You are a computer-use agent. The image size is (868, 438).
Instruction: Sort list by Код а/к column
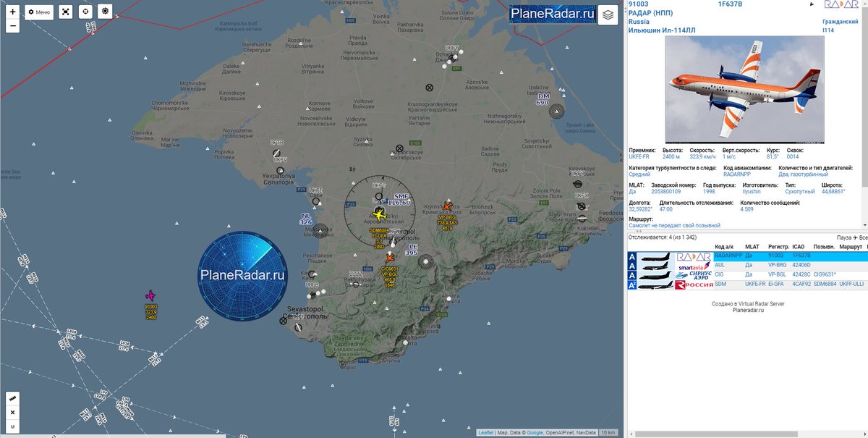[724, 247]
